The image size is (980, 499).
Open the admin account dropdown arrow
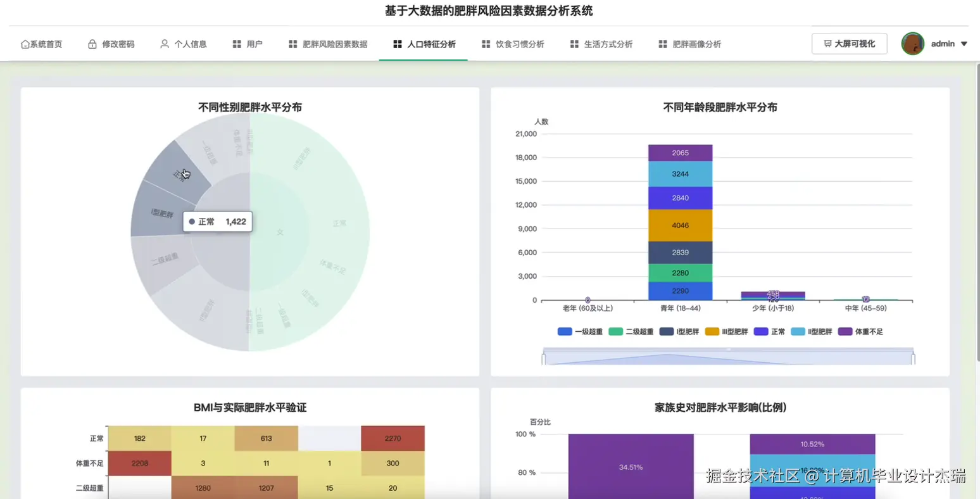[965, 43]
